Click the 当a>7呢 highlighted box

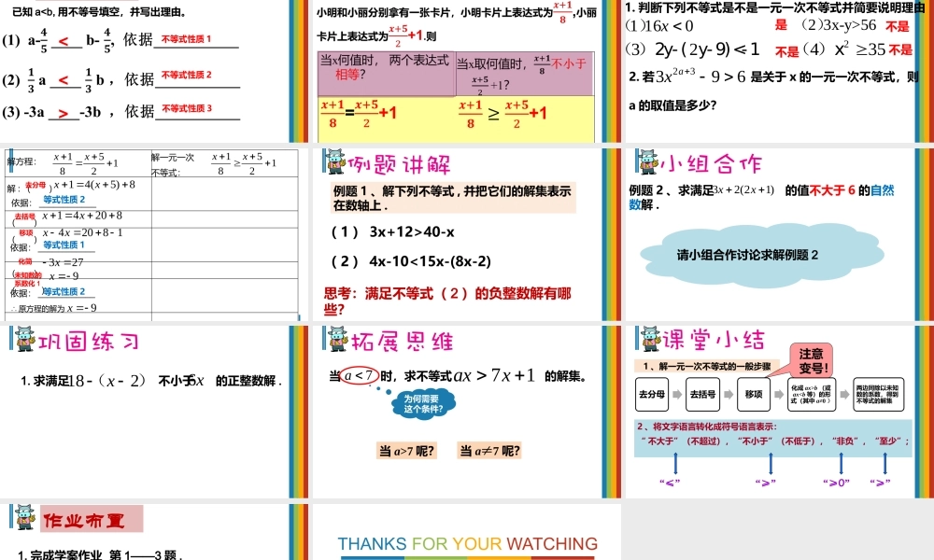click(x=406, y=451)
